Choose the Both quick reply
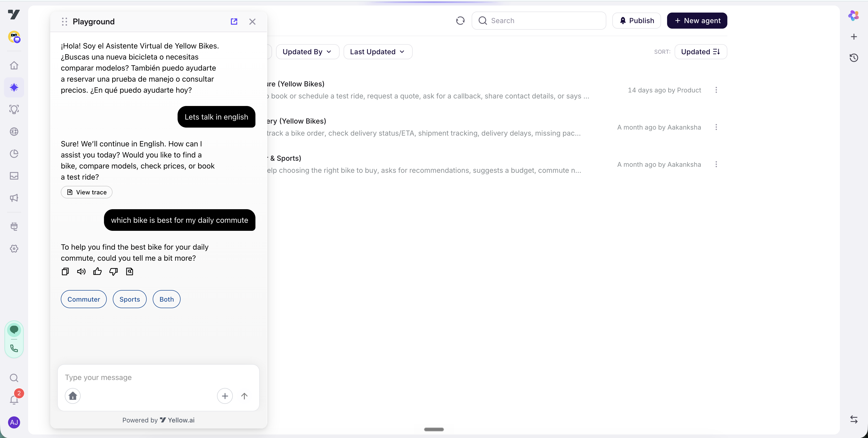Image resolution: width=868 pixels, height=438 pixels. click(x=167, y=299)
